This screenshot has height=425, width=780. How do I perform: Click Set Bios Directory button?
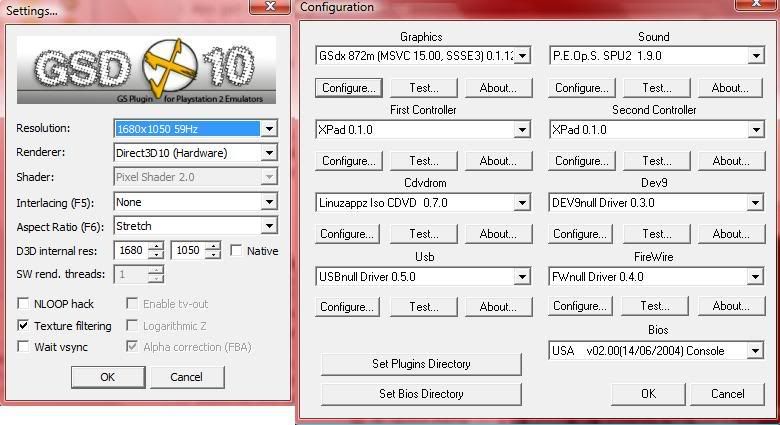click(421, 394)
